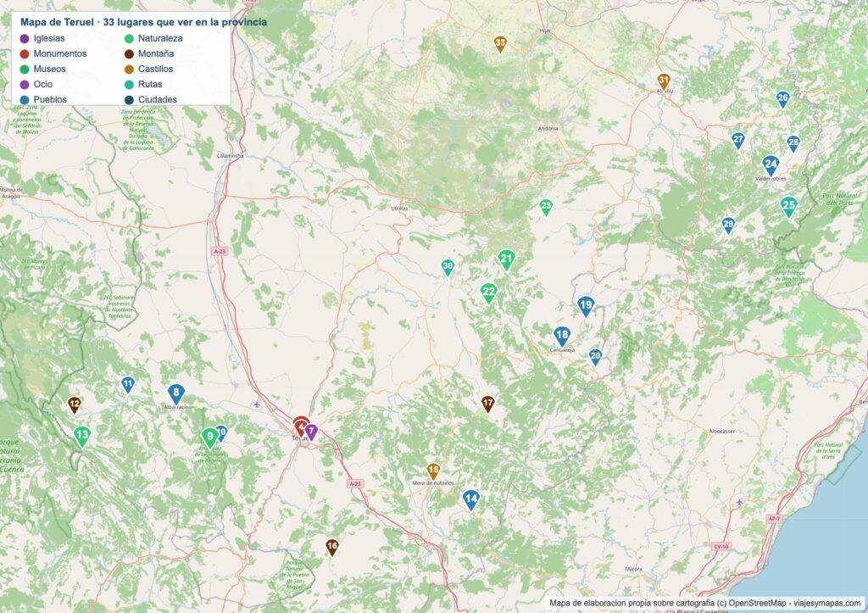Click the A-23 shield southeast of Teruel
The height and width of the screenshot is (613, 868).
355,483
